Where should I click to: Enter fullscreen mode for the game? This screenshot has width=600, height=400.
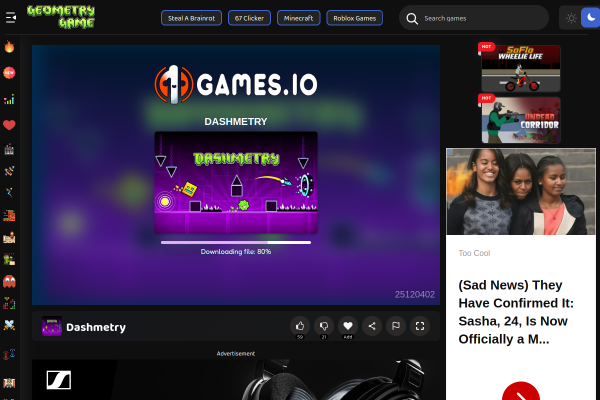[x=420, y=326]
